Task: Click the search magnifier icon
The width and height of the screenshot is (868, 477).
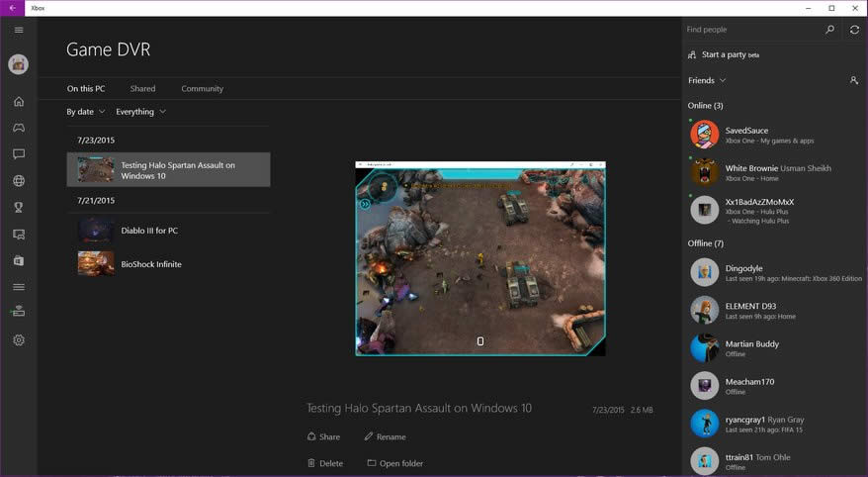Action: pyautogui.click(x=829, y=30)
